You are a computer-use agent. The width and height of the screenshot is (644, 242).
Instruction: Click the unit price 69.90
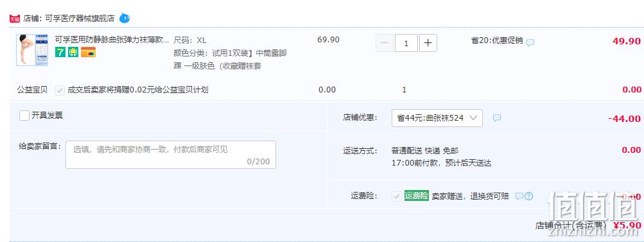point(329,40)
